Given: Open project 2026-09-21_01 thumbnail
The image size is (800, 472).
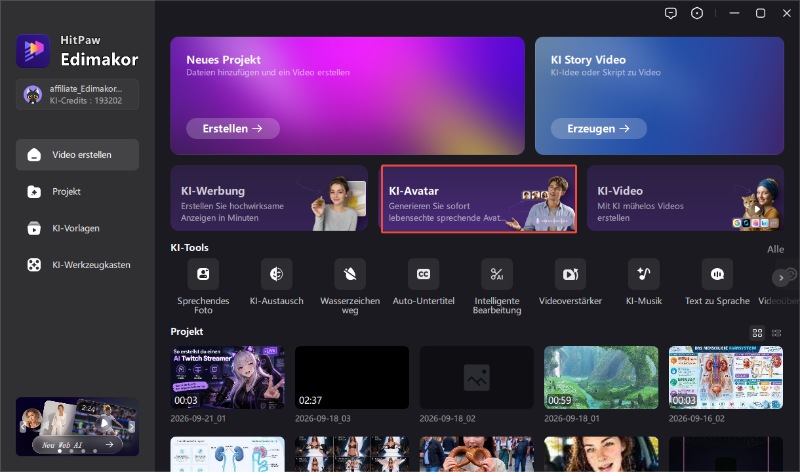Looking at the screenshot, I should (x=228, y=378).
